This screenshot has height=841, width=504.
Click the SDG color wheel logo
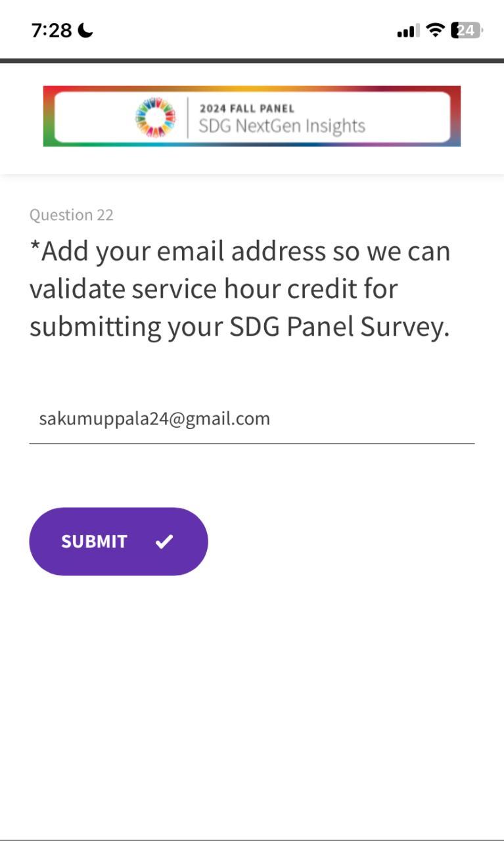coord(156,117)
